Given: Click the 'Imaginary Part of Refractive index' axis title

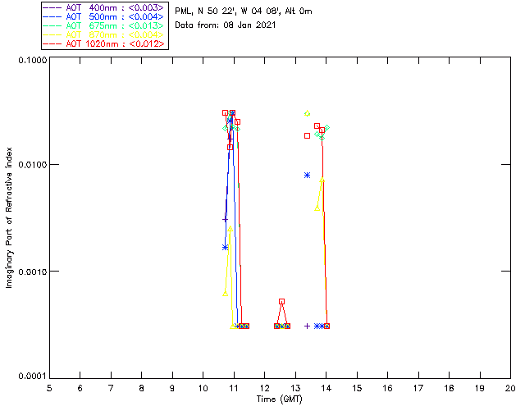Looking at the screenshot, I should pos(9,217).
